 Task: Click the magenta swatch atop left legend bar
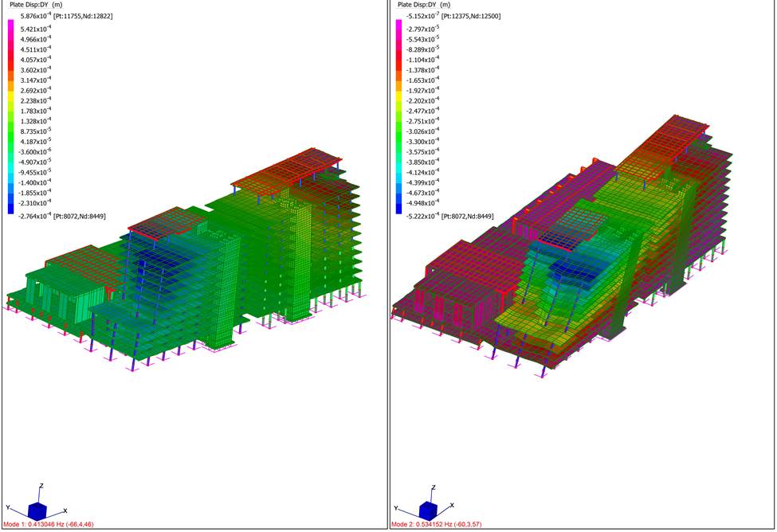point(11,25)
